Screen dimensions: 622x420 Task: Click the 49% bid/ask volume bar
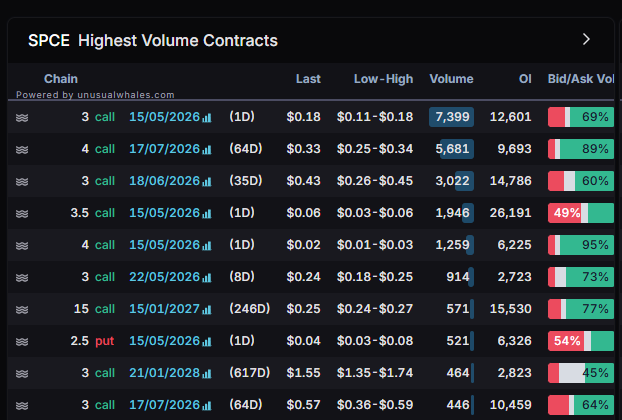[x=581, y=213]
